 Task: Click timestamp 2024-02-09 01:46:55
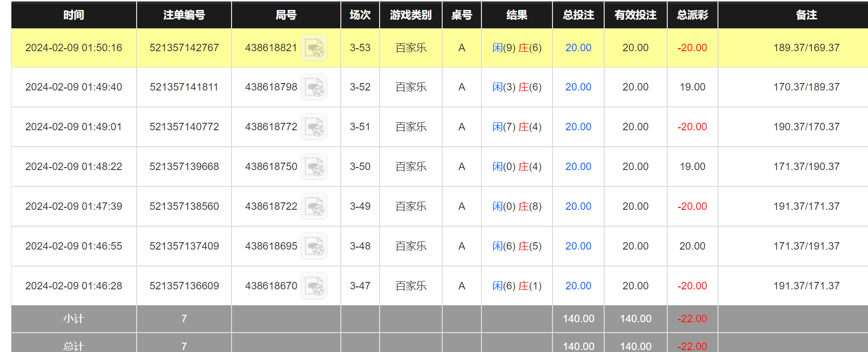coord(74,246)
